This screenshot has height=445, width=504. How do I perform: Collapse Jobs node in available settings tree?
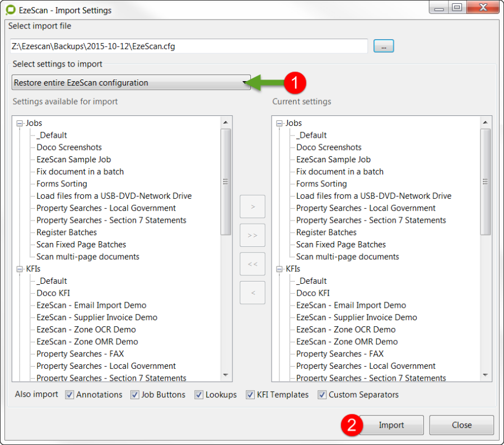coord(20,123)
